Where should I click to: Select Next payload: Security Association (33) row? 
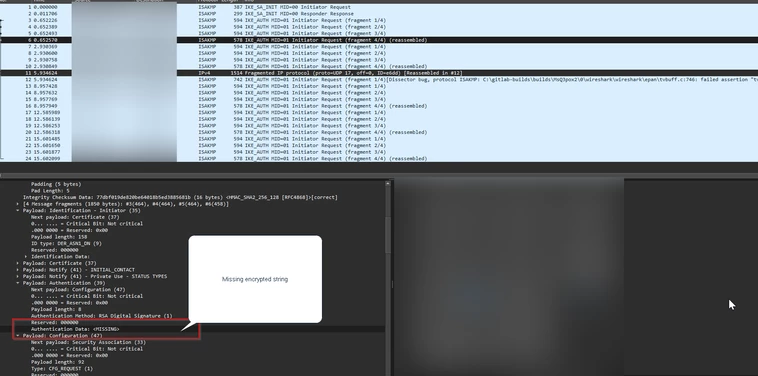(192, 342)
